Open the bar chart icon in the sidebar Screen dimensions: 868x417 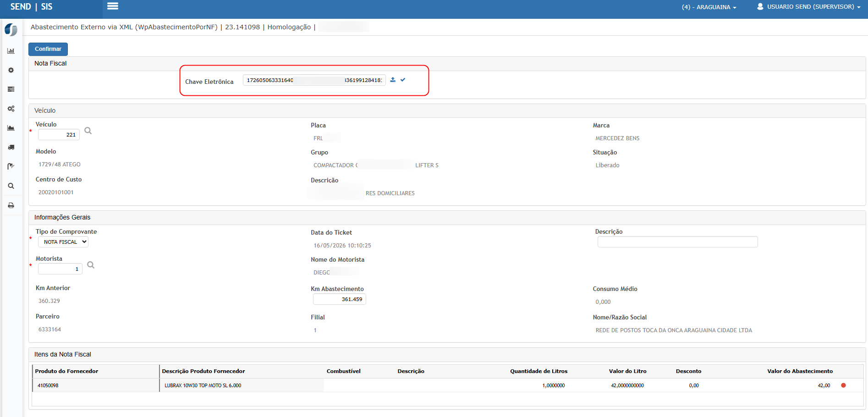(11, 51)
